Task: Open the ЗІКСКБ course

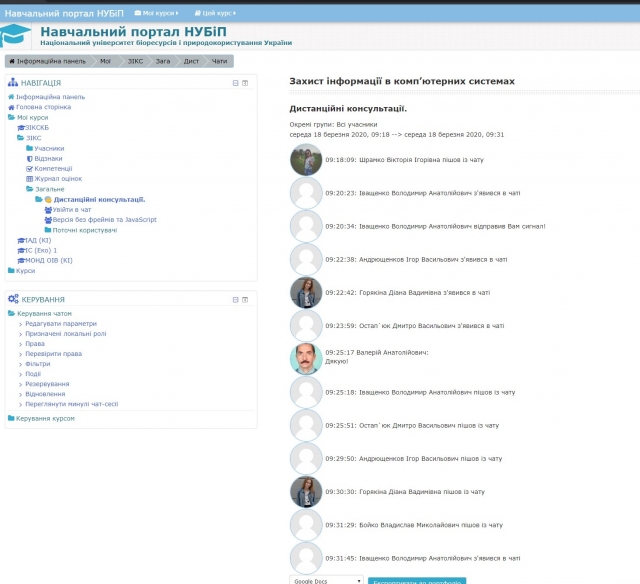Action: pos(37,128)
